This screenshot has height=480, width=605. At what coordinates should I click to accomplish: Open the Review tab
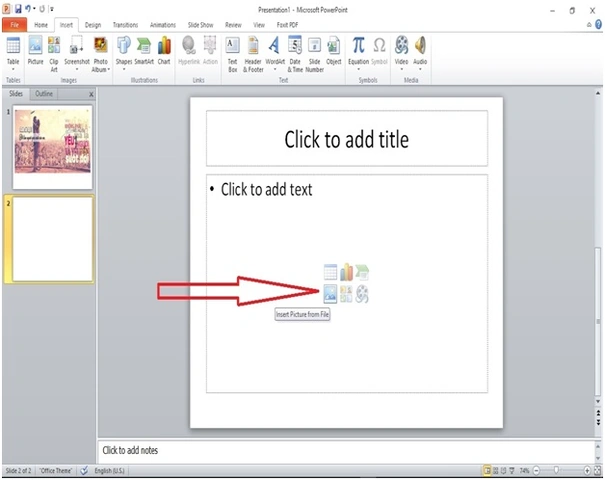click(233, 25)
